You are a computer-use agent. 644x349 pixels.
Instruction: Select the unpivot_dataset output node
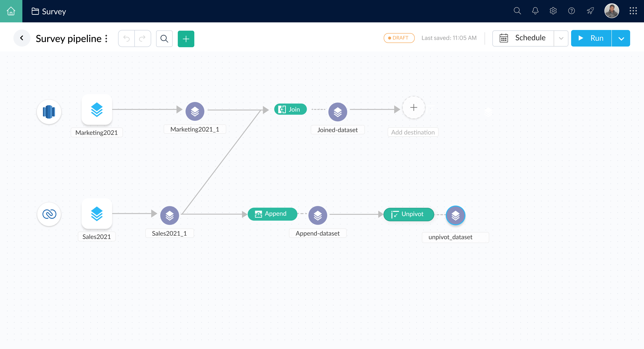455,215
